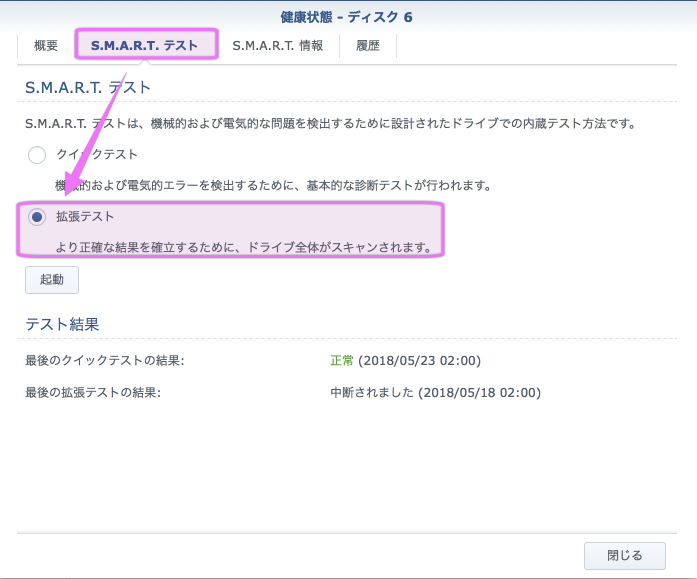Click the 最後のクイックテストの結果 label
The image size is (697, 579).
point(105,360)
